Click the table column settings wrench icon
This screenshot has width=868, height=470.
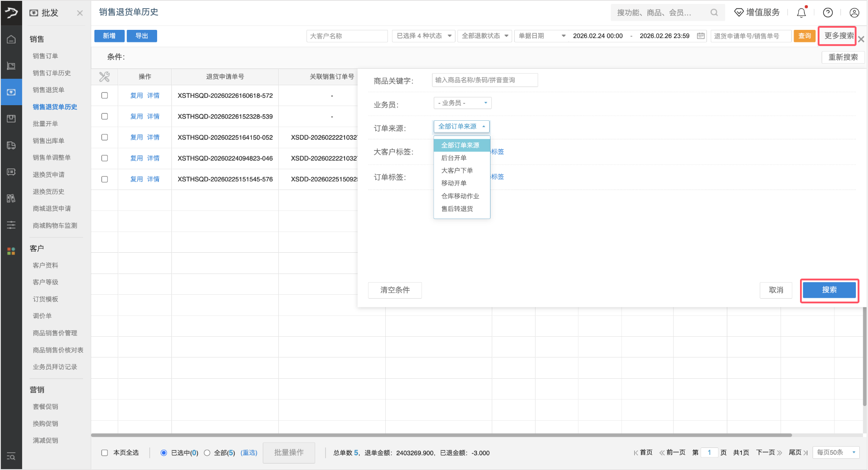coord(104,77)
